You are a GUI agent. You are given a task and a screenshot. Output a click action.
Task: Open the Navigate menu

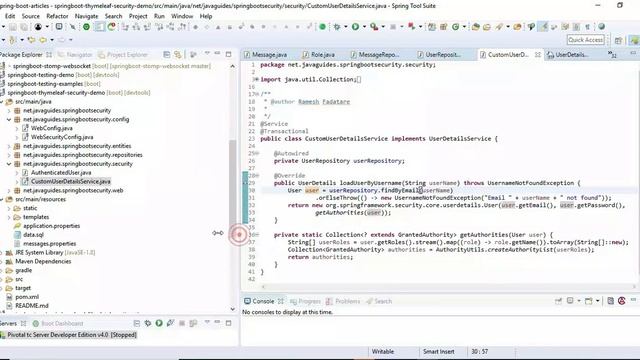click(x=86, y=16)
